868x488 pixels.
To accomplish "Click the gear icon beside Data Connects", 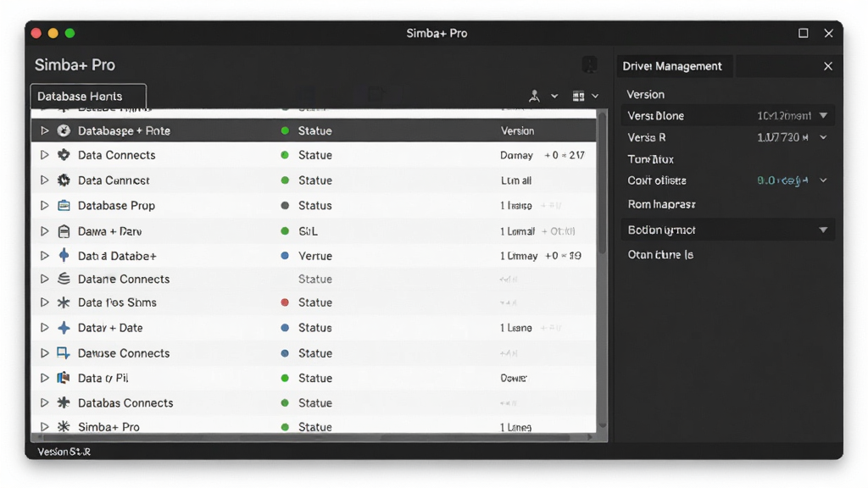I will (64, 155).
